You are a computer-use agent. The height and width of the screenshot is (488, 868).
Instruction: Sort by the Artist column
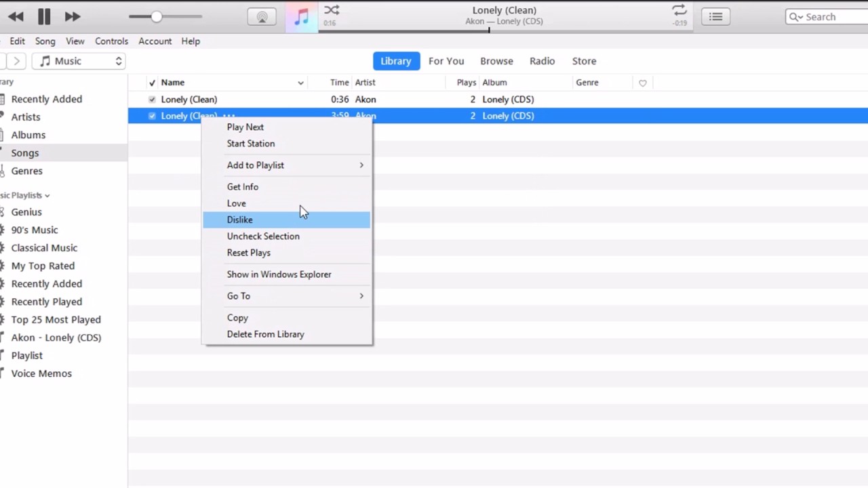[365, 83]
